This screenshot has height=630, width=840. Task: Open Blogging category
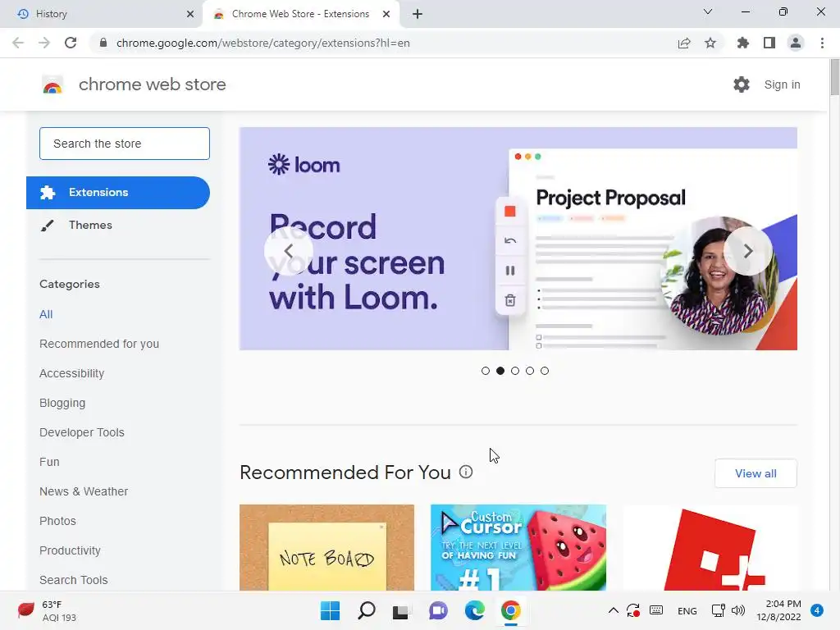(x=62, y=403)
